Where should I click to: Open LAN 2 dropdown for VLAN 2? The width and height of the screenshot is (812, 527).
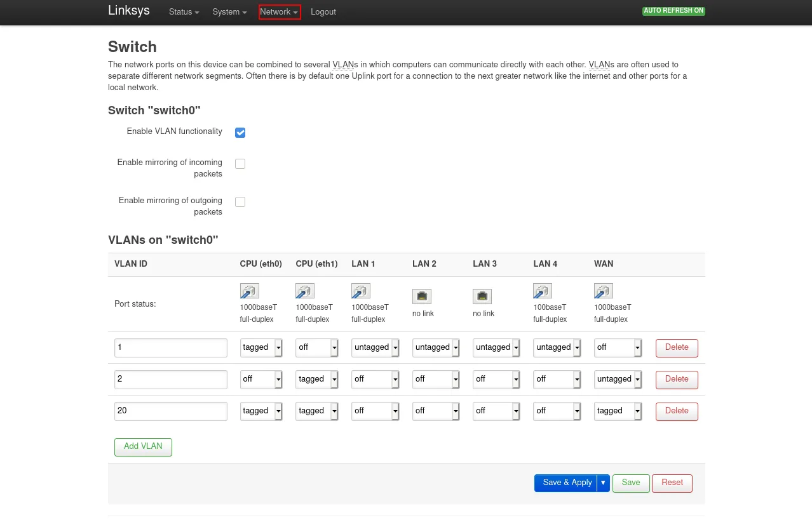coord(436,380)
